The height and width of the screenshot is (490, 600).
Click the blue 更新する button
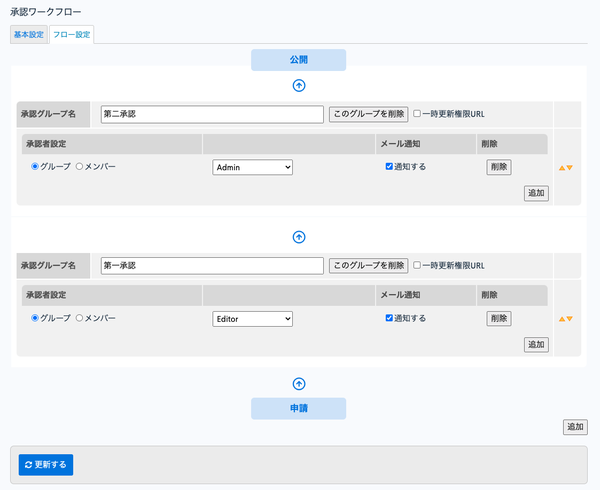[46, 465]
